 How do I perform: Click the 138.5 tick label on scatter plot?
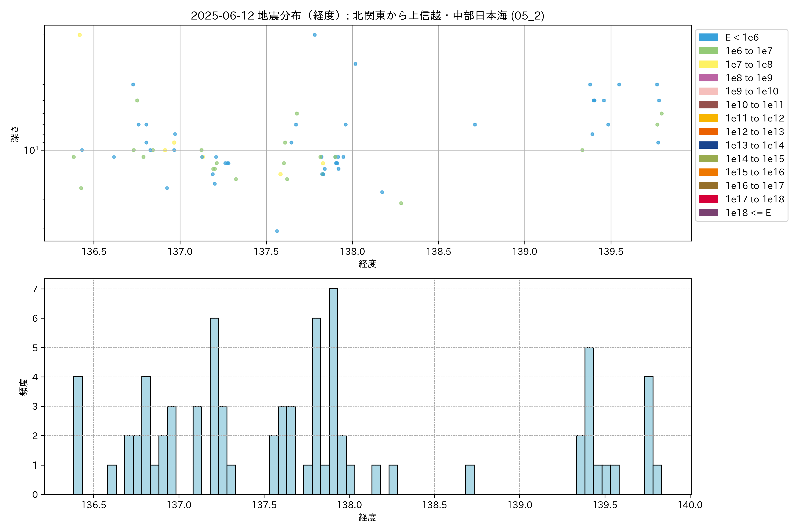pyautogui.click(x=438, y=251)
